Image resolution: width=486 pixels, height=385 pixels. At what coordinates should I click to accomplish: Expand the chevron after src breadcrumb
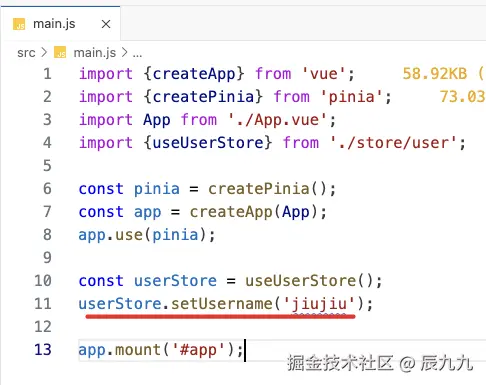(x=44, y=52)
